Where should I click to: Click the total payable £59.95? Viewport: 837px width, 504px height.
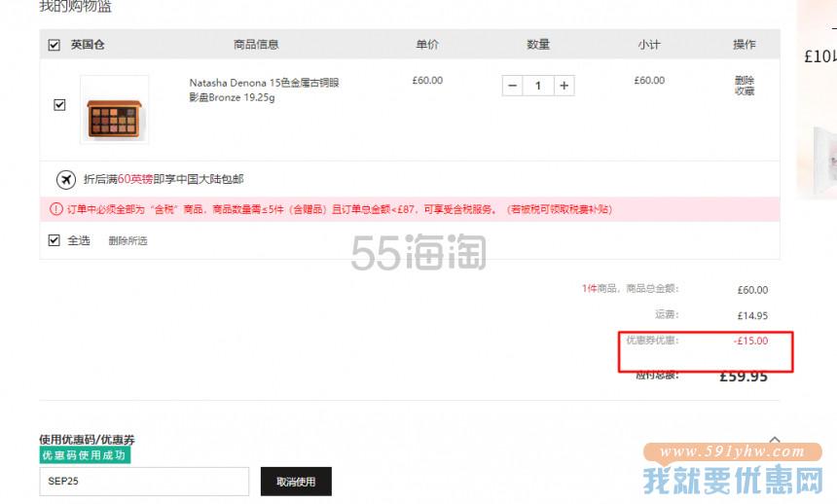pyautogui.click(x=744, y=377)
